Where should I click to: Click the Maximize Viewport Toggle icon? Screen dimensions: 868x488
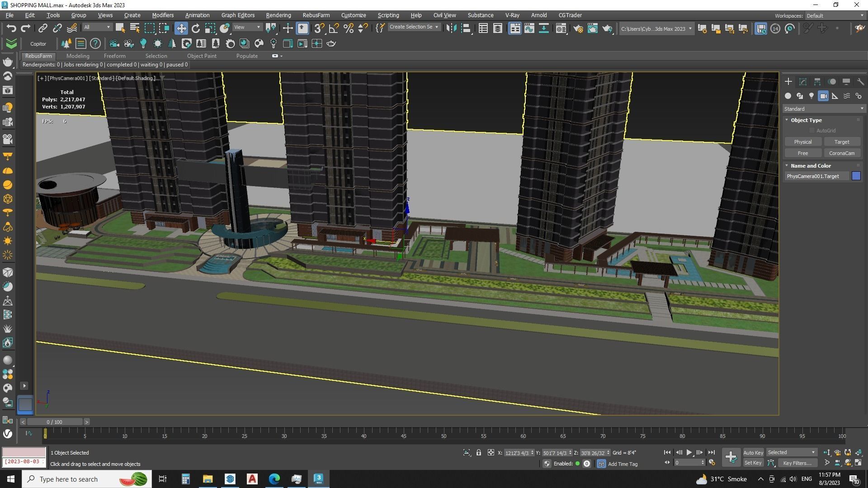[x=858, y=463]
